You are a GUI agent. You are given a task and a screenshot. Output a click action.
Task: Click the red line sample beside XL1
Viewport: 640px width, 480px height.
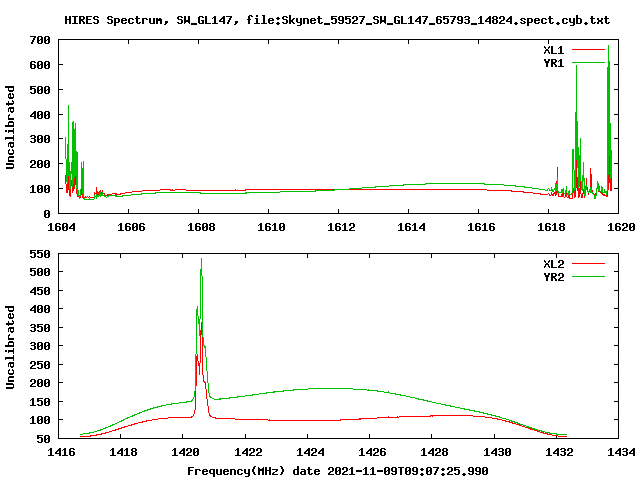click(x=588, y=50)
